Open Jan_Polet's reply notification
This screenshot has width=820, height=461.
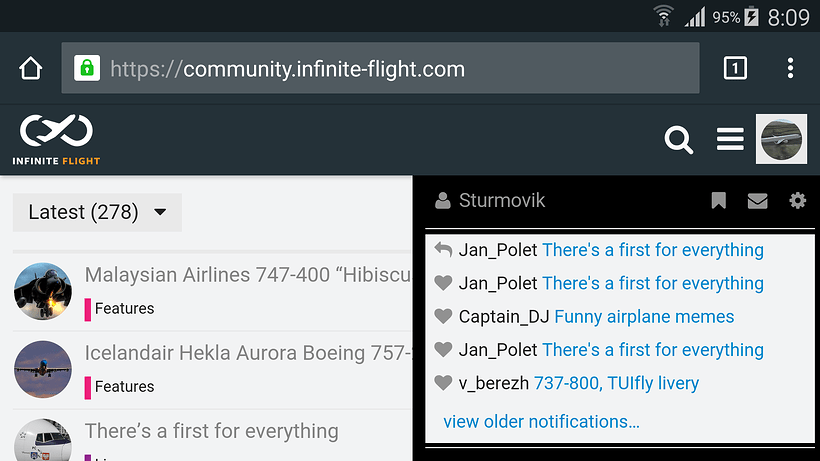point(652,250)
